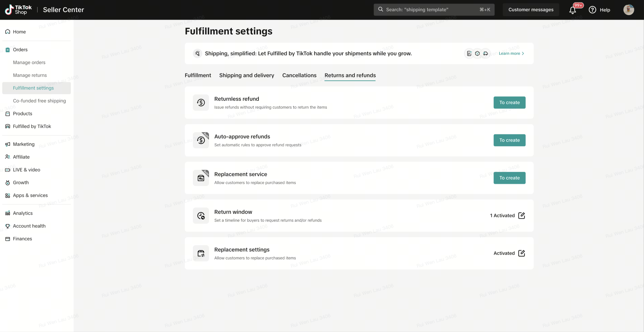
Task: Click the user profile avatar
Action: pos(629,10)
